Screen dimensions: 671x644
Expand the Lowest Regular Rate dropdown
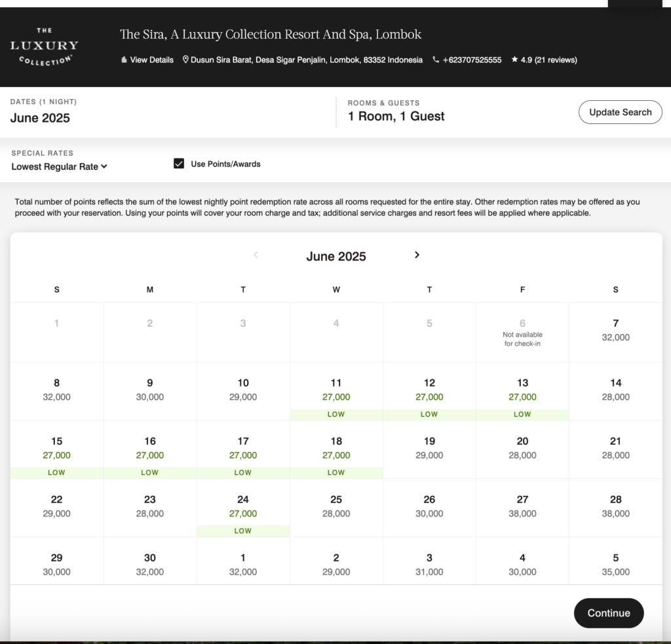[59, 167]
